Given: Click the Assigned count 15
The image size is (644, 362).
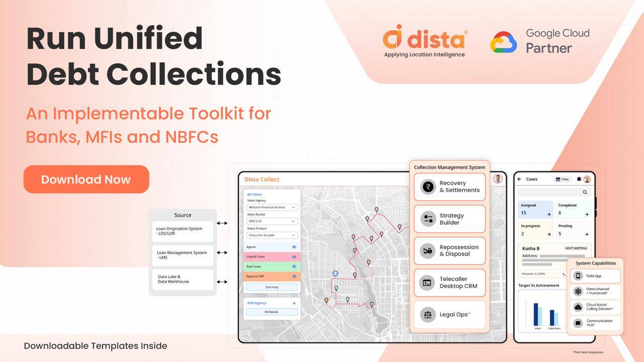Looking at the screenshot, I should (x=524, y=213).
